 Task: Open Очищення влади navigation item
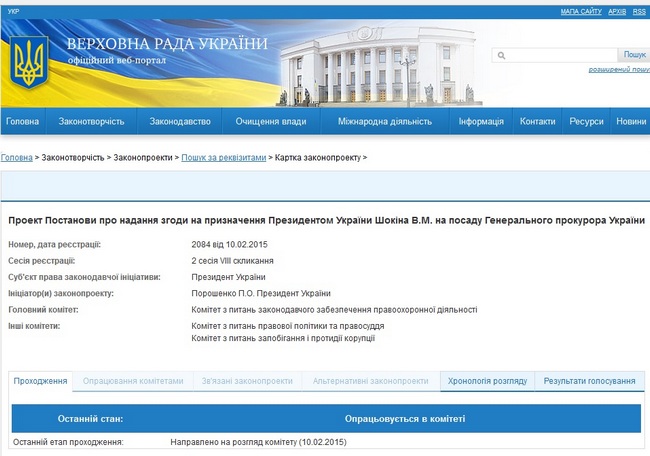(271, 121)
